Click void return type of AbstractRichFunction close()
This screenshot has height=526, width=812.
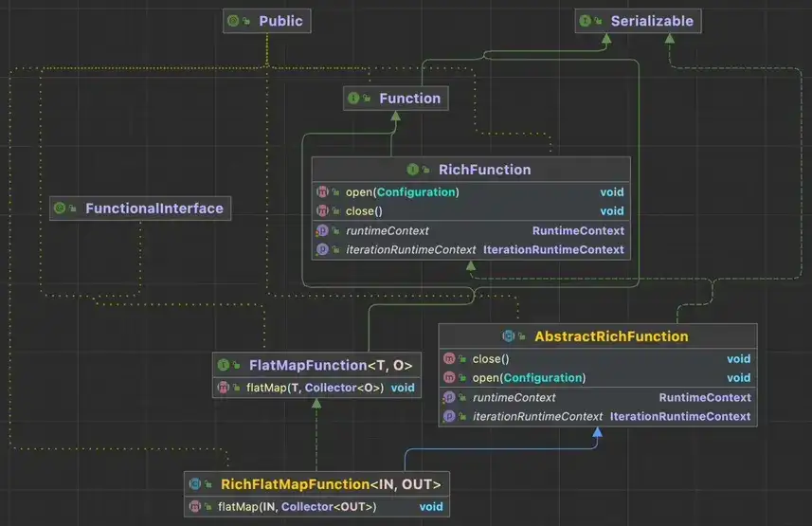(x=738, y=359)
